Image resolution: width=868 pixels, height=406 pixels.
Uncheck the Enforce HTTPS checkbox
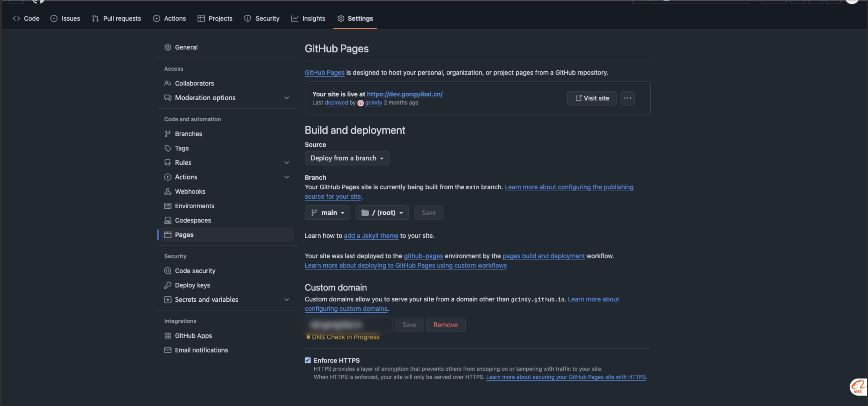click(308, 360)
